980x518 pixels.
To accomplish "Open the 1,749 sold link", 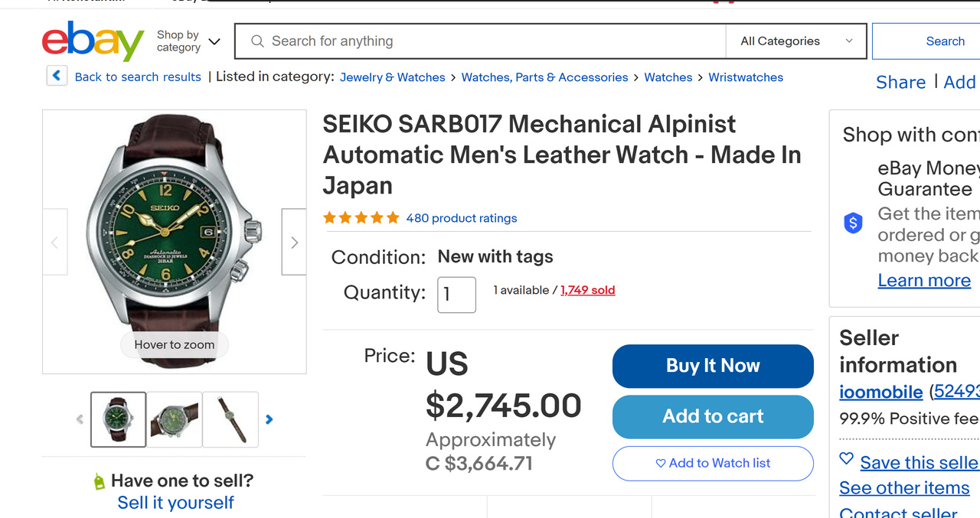I will click(587, 290).
